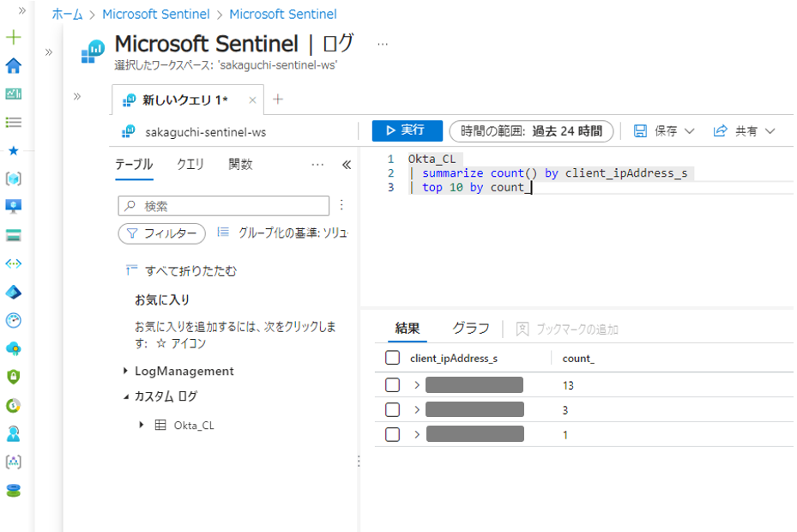Check the row with count 1
Image resolution: width=797 pixels, height=532 pixels.
click(x=392, y=435)
